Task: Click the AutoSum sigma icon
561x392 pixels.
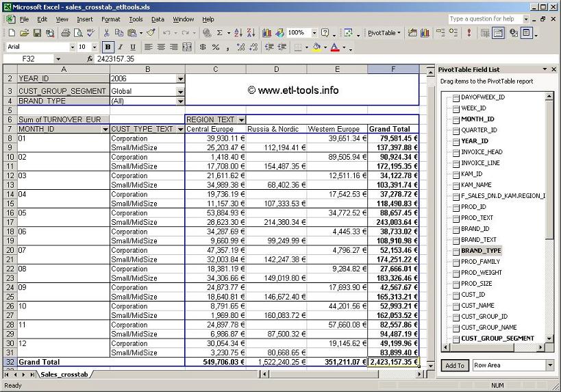Action: pyautogui.click(x=220, y=33)
